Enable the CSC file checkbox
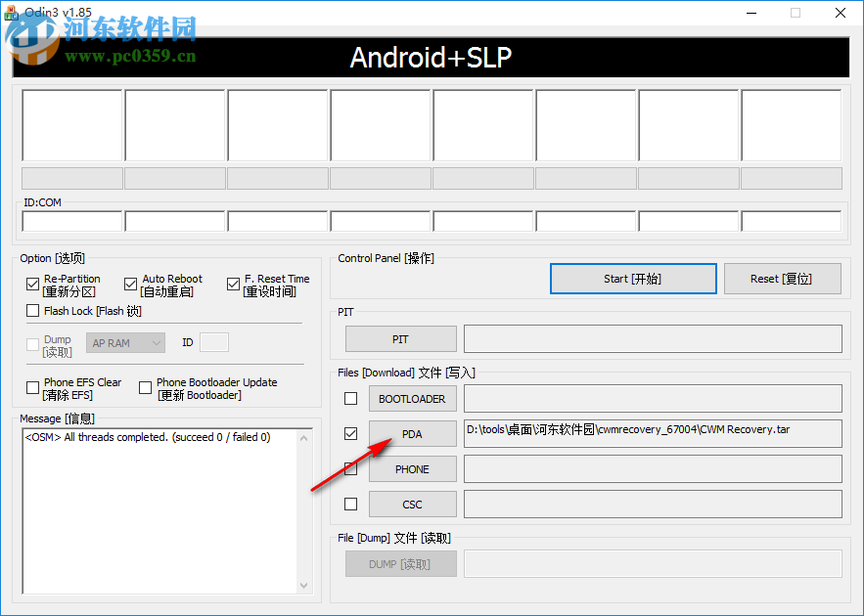This screenshot has width=864, height=616. coord(349,504)
